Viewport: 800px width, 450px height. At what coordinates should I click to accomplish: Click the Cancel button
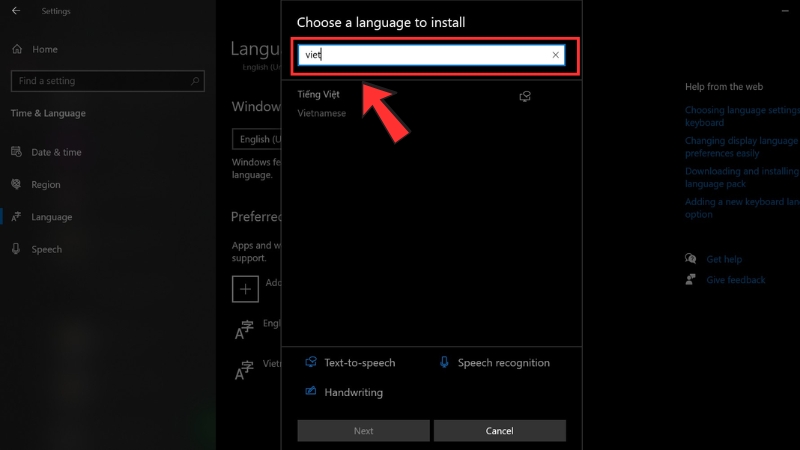pyautogui.click(x=499, y=431)
